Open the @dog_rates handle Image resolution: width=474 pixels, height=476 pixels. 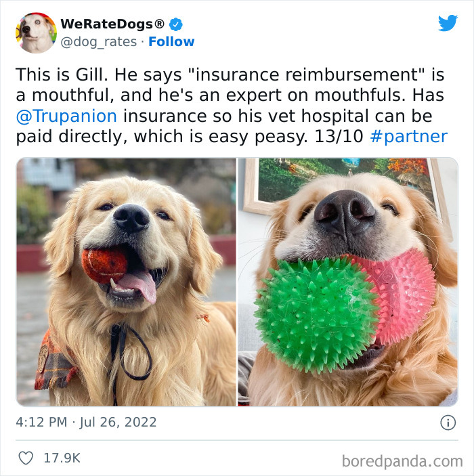99,42
